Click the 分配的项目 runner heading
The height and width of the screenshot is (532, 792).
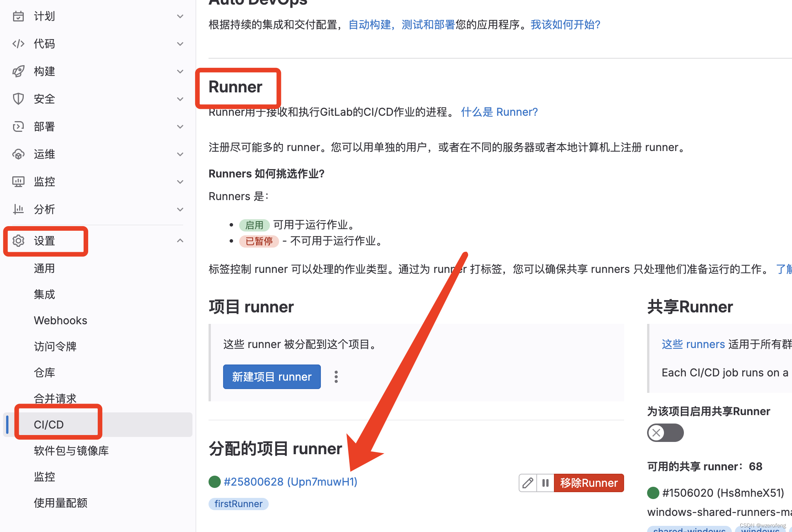[275, 448]
